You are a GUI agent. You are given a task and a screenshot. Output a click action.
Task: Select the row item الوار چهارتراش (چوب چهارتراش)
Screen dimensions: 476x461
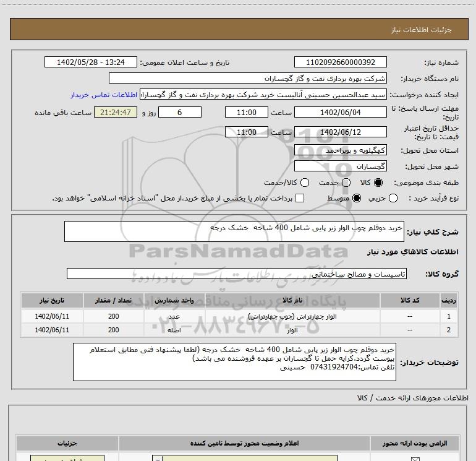292,317
